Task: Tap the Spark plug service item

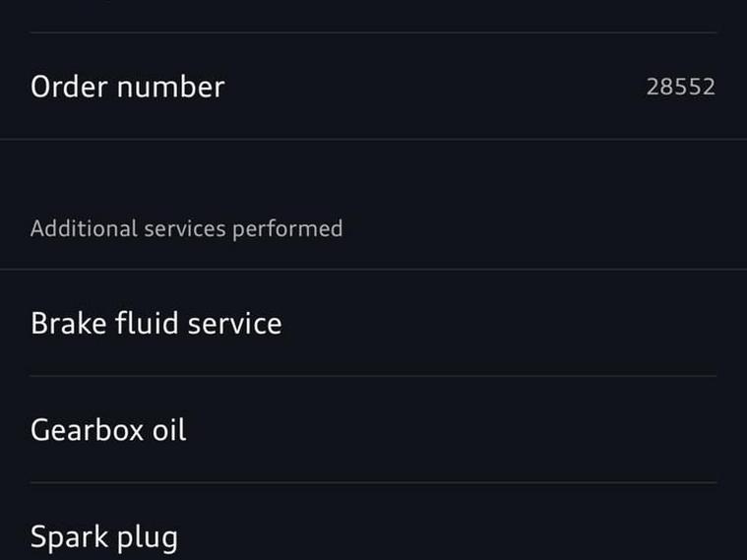Action: 103,537
